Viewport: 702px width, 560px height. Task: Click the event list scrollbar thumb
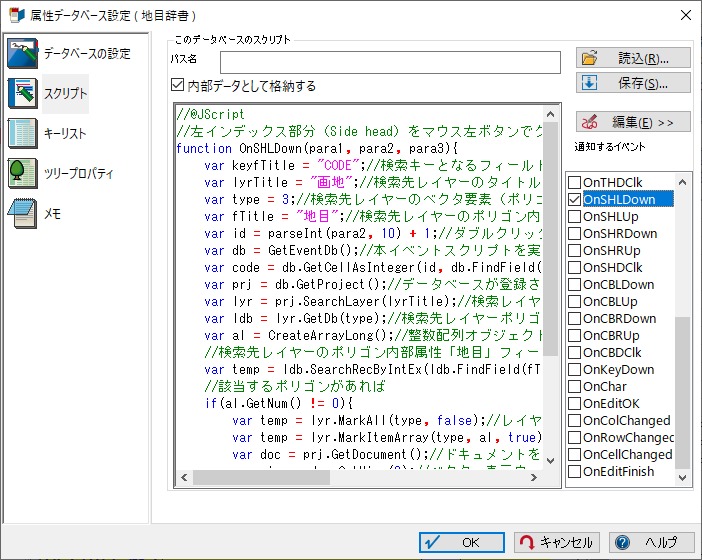click(x=682, y=393)
